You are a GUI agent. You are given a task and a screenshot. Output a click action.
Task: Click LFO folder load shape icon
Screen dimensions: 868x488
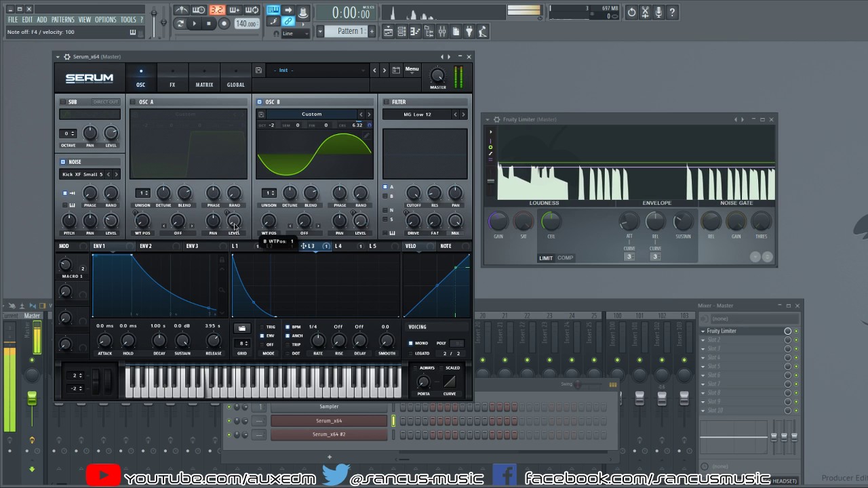(x=242, y=328)
